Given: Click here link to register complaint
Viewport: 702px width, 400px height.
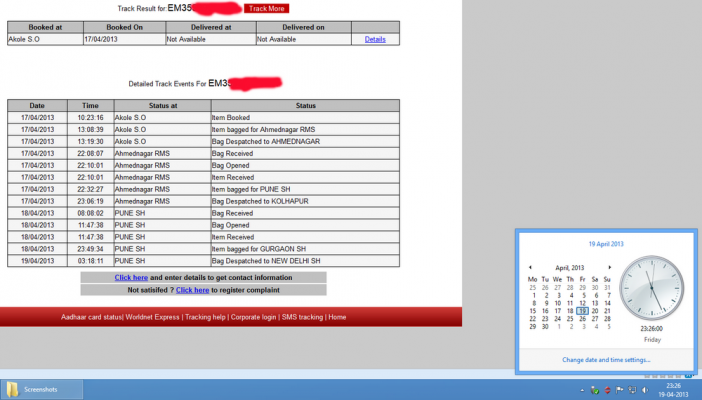Looking at the screenshot, I should (193, 290).
